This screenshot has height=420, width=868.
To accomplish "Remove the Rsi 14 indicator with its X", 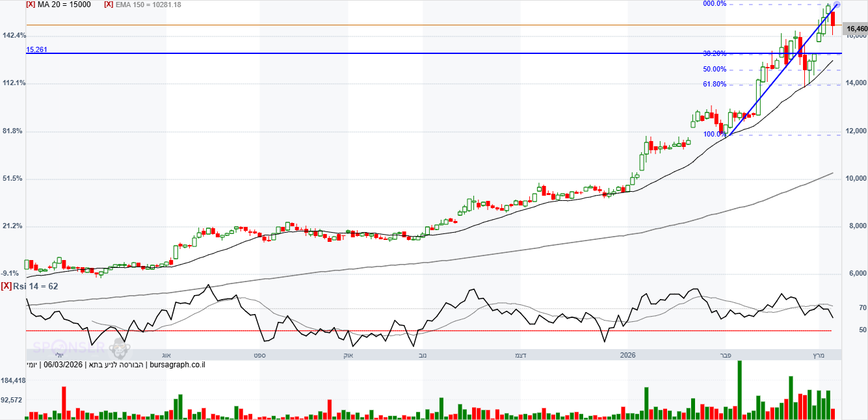I will [6, 286].
